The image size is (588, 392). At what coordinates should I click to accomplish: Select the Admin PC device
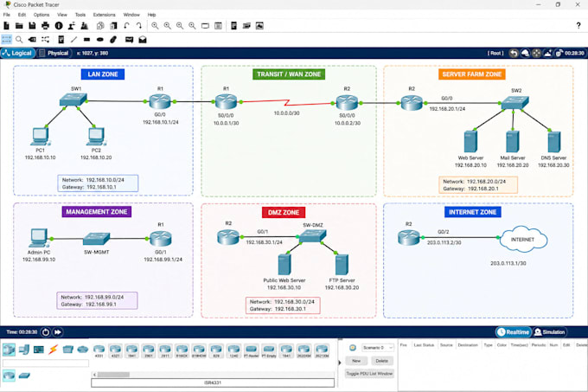pyautogui.click(x=38, y=239)
